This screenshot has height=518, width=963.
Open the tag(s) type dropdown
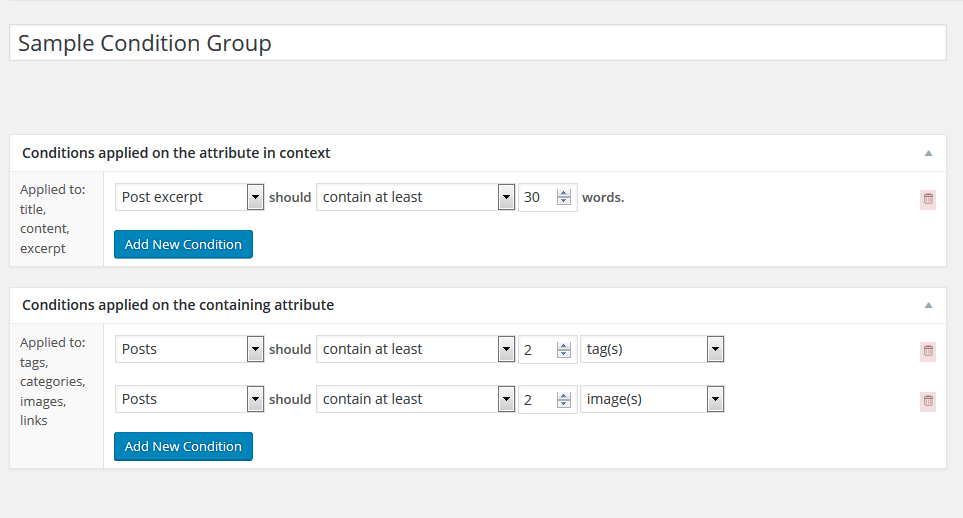[x=652, y=349]
